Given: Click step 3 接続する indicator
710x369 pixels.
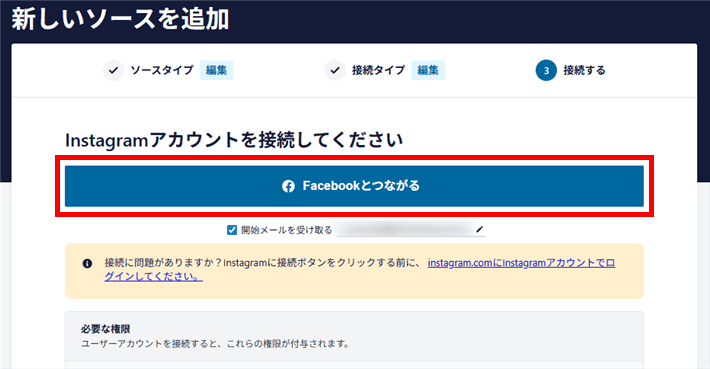Looking at the screenshot, I should 546,70.
